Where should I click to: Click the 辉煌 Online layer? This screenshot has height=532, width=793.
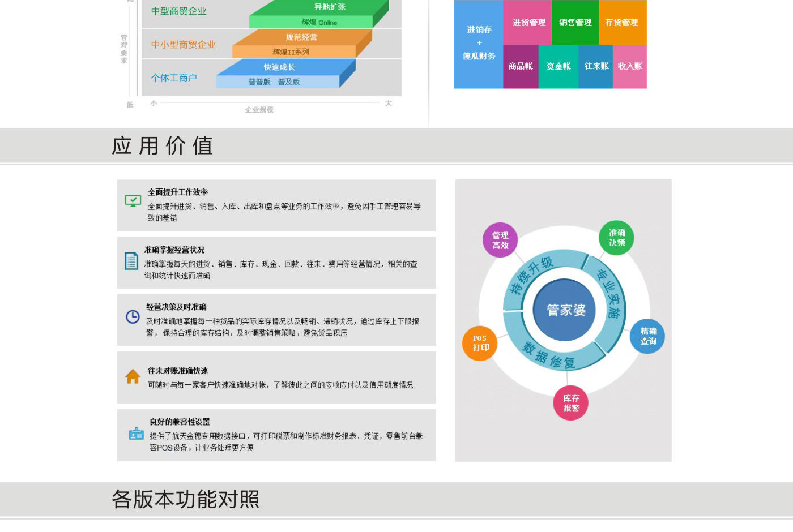[x=312, y=22]
